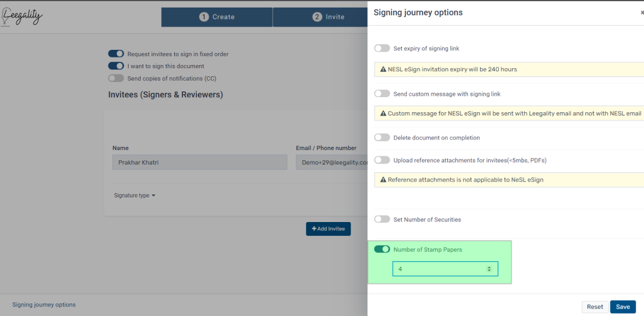
Task: Click step 2 circle icon on Invite
Action: pyautogui.click(x=317, y=17)
